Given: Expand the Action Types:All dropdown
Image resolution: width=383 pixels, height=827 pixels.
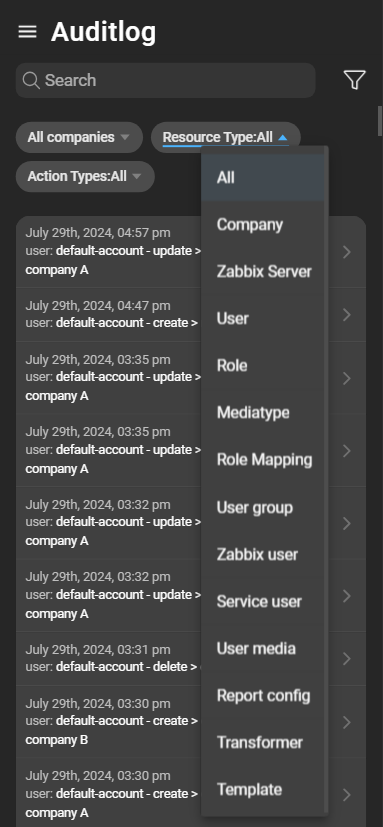Looking at the screenshot, I should click(85, 176).
